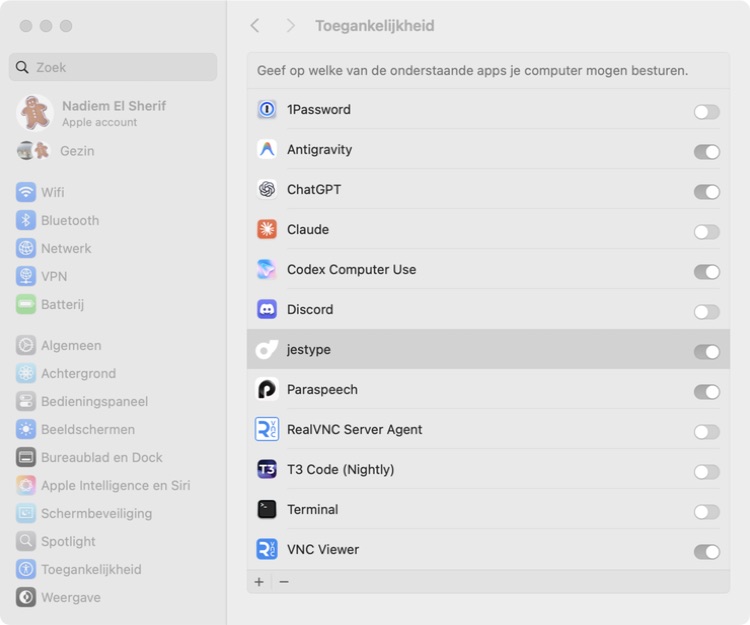This screenshot has height=625, width=750.
Task: Select the Codex Computer Use row label
Action: coord(352,270)
